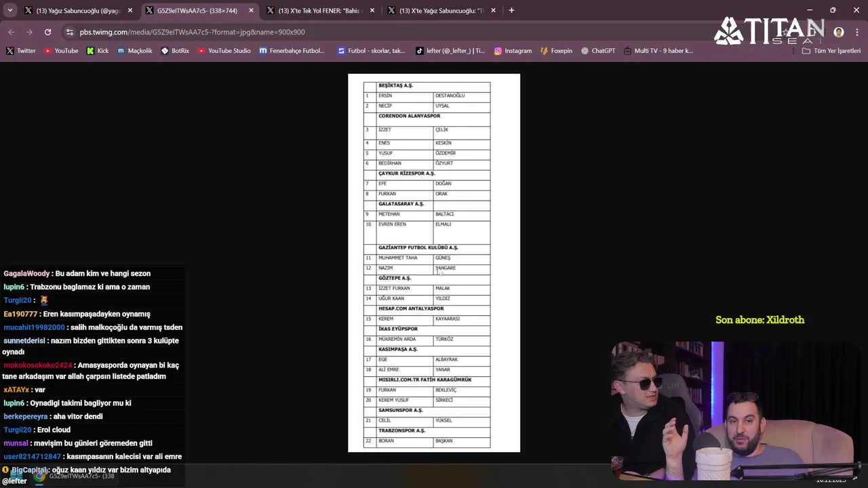Reload the current page
This screenshot has width=868, height=488.
tap(47, 32)
